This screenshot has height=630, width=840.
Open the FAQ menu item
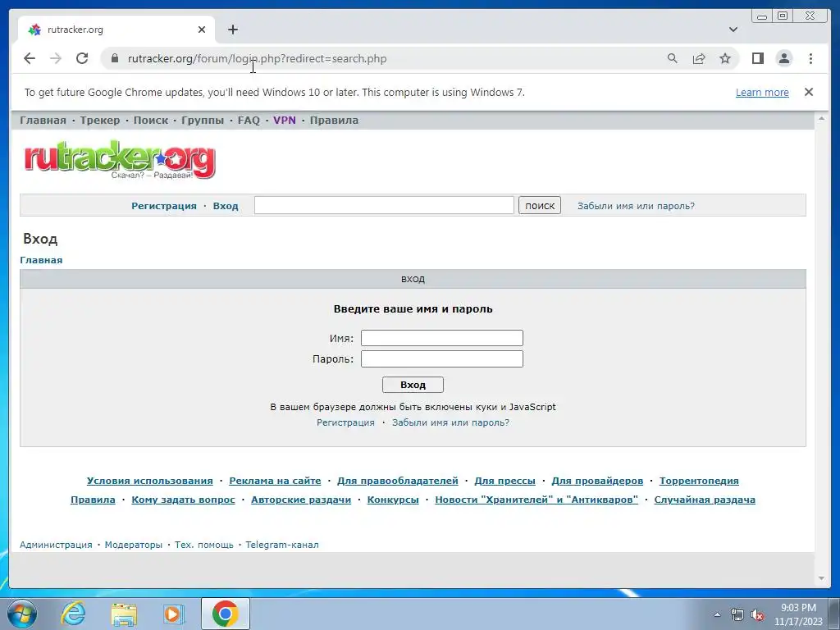pyautogui.click(x=249, y=120)
